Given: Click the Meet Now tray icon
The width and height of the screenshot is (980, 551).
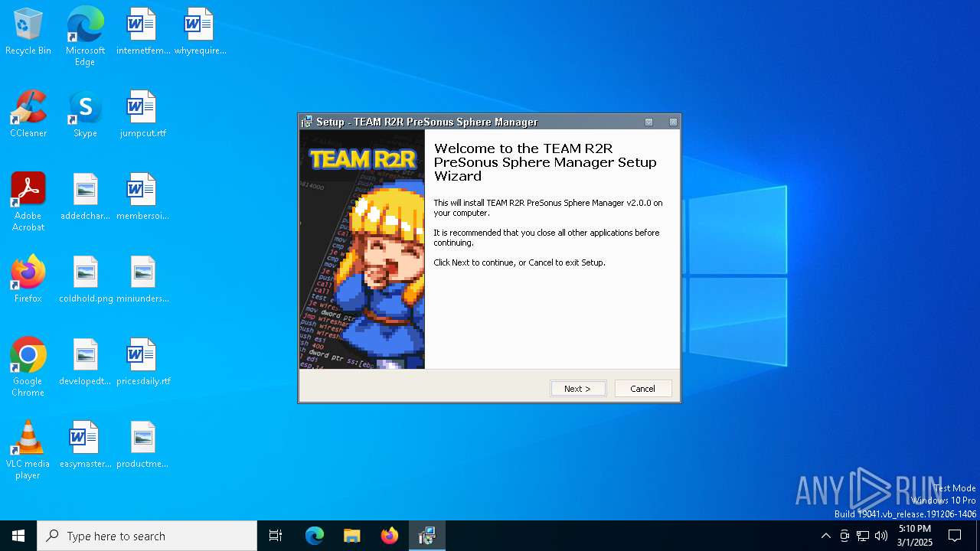Looking at the screenshot, I should pyautogui.click(x=844, y=536).
